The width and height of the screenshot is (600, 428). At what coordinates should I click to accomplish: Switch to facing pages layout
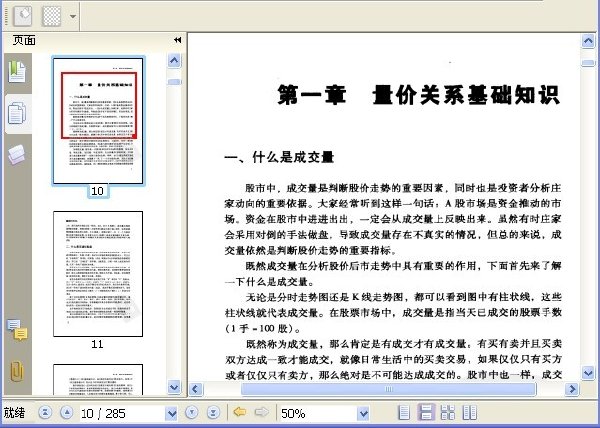(470, 413)
